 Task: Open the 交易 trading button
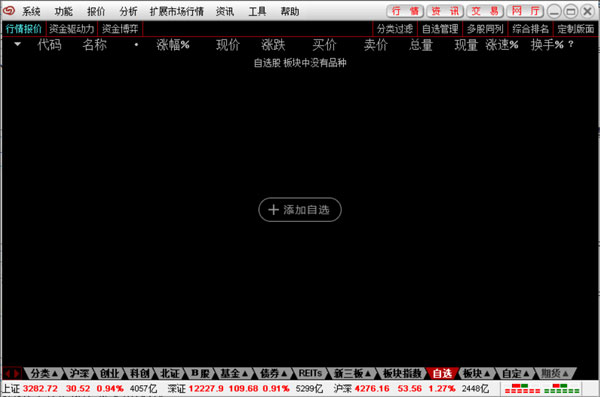coord(485,11)
